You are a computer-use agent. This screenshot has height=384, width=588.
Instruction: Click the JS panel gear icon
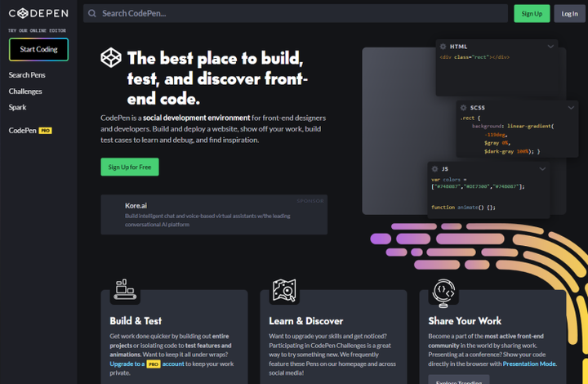434,169
